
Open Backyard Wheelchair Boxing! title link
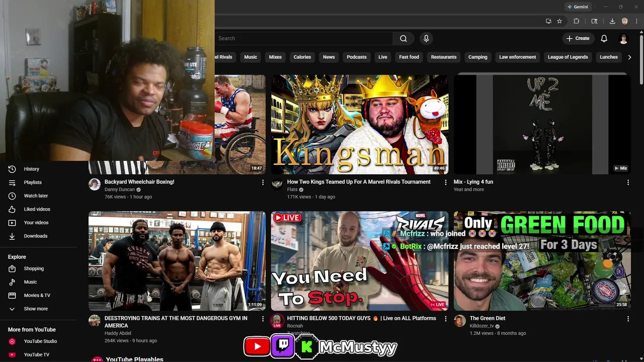tap(139, 182)
